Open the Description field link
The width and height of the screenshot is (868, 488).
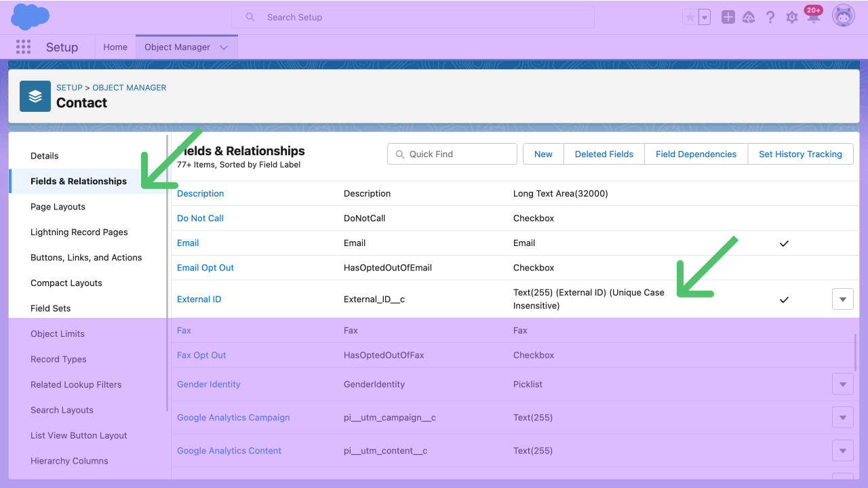click(200, 193)
